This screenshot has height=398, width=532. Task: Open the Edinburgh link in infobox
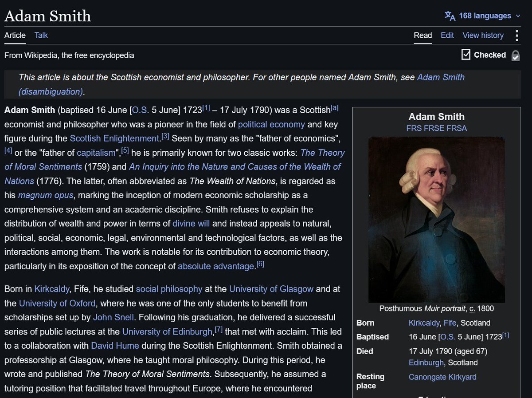coord(426,363)
